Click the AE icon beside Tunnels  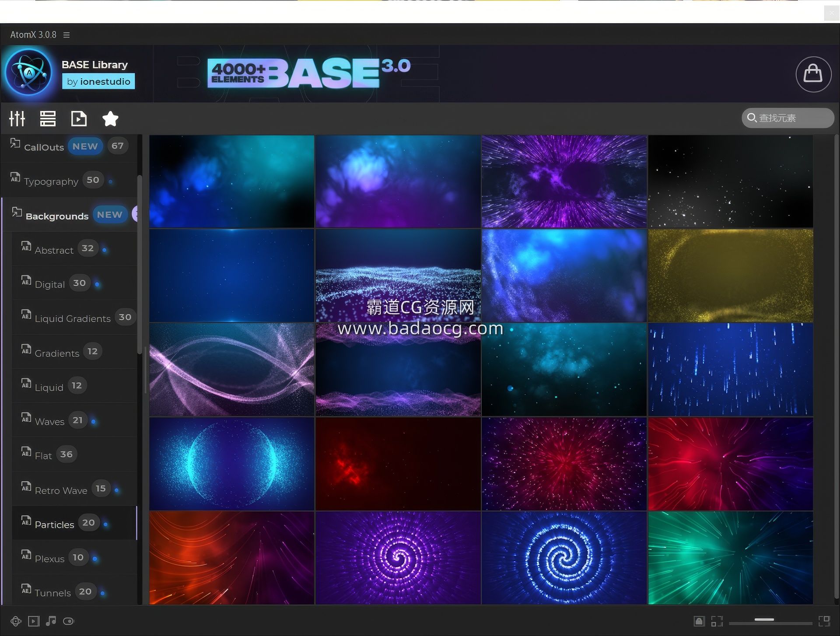[x=26, y=589]
